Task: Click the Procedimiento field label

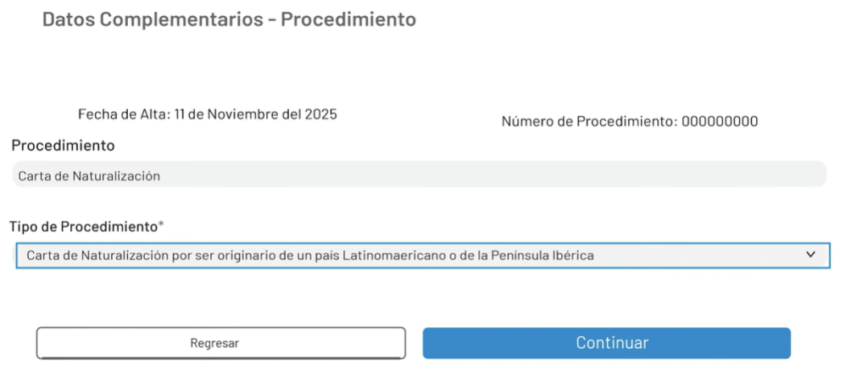Action: point(63,146)
